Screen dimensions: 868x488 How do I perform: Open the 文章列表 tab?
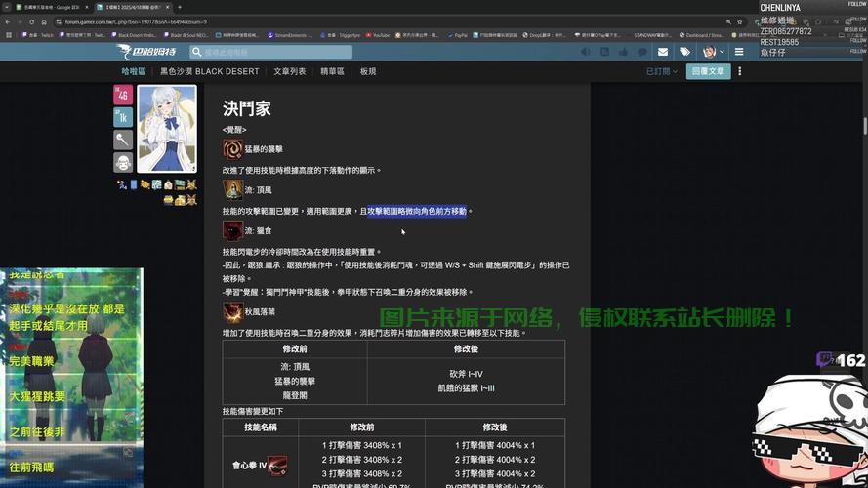[x=290, y=71]
